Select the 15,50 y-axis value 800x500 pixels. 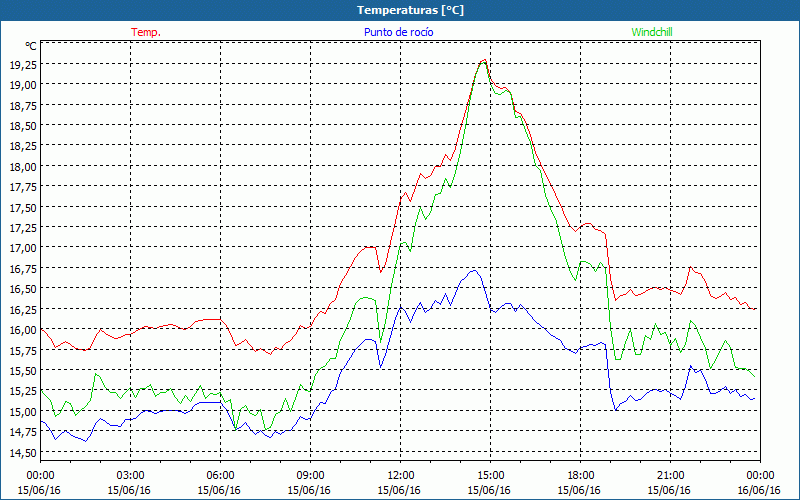[23, 370]
